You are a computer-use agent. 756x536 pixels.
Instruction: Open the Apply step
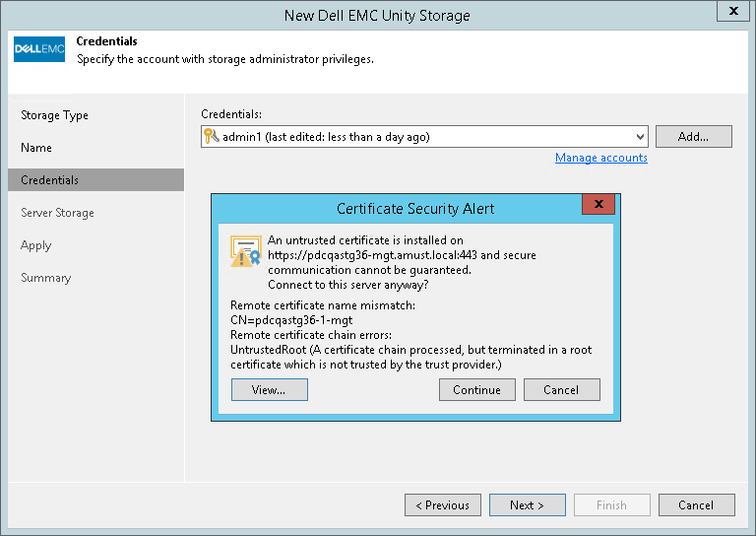tap(36, 245)
